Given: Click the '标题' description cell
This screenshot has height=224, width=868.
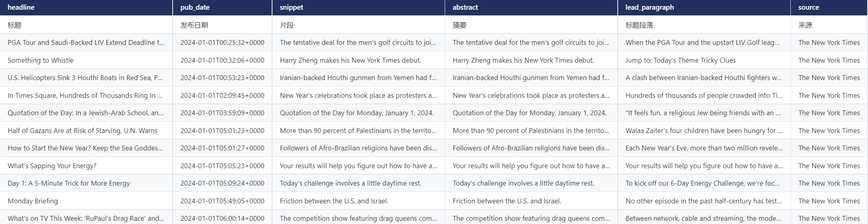Looking at the screenshot, I should click(x=15, y=25).
